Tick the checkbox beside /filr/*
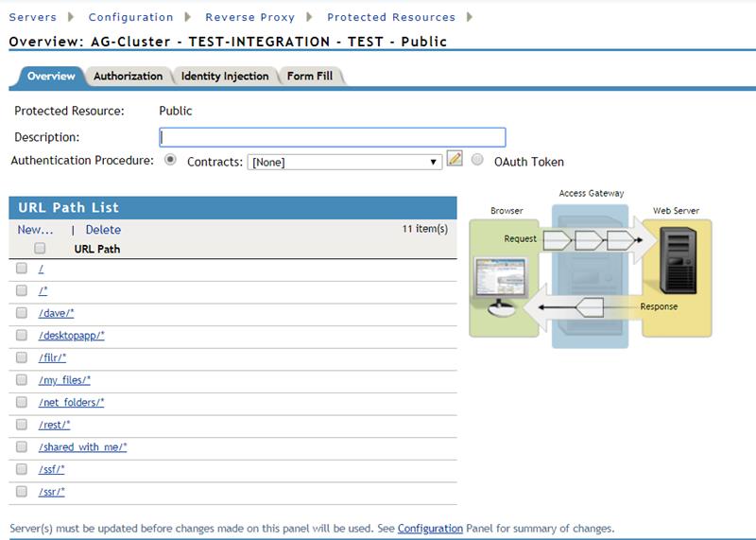756x540 pixels. tap(22, 357)
